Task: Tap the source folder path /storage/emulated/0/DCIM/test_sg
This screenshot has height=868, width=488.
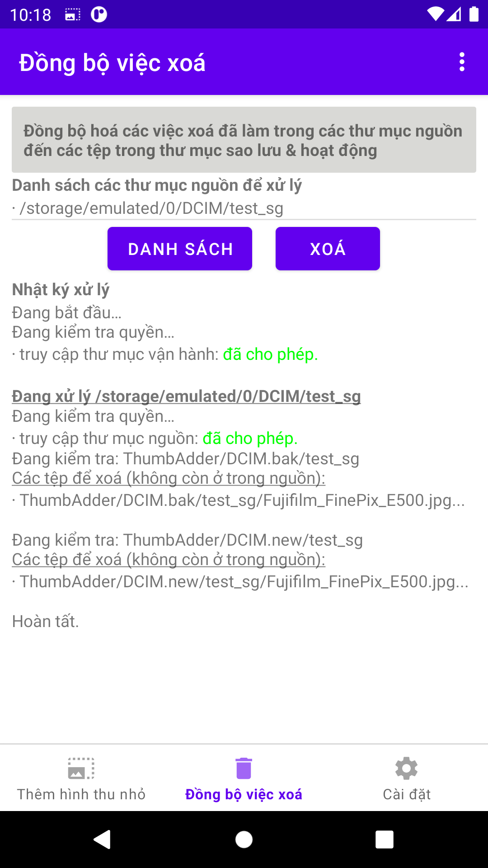Action: click(x=151, y=208)
